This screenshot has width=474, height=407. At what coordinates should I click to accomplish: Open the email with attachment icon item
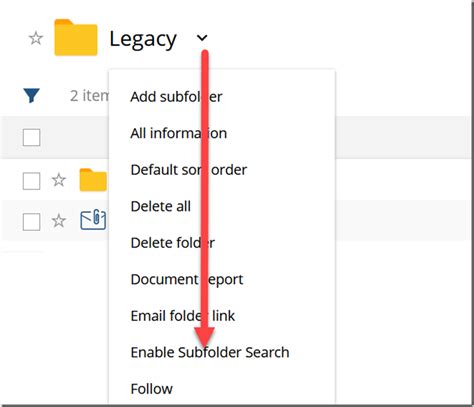(x=93, y=220)
